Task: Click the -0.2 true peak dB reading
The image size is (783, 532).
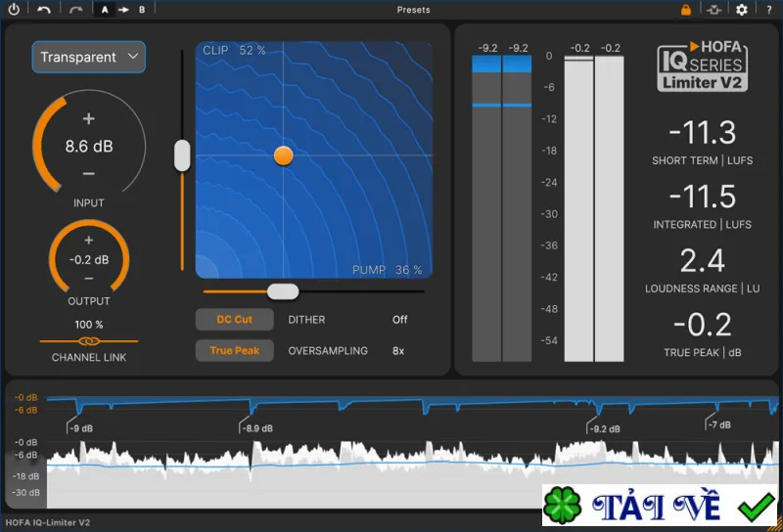Action: point(702,325)
